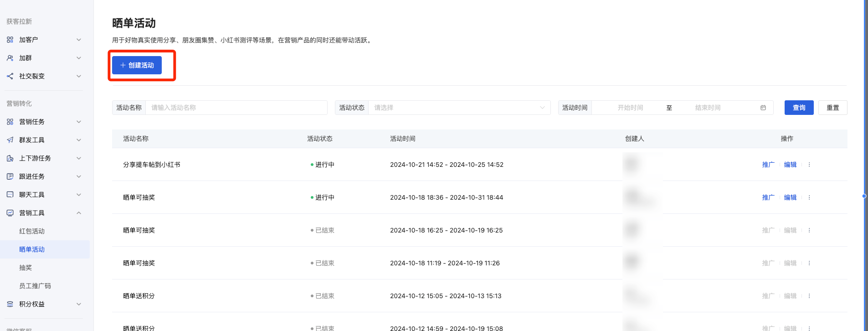Click the 加客户 sidebar icon
This screenshot has height=331, width=868.
point(10,40)
